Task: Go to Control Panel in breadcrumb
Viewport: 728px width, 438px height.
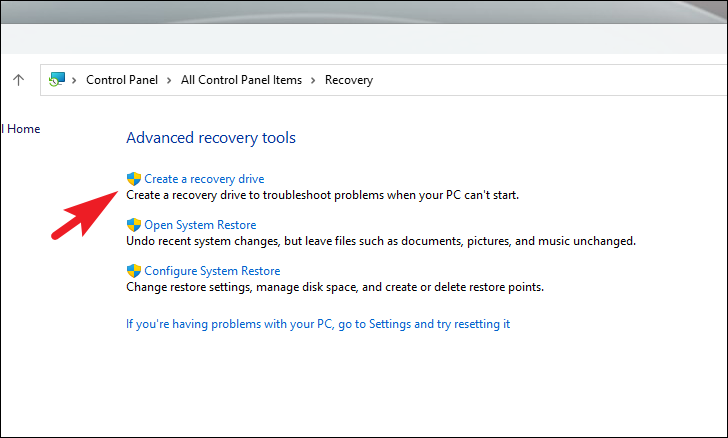Action: pos(122,80)
